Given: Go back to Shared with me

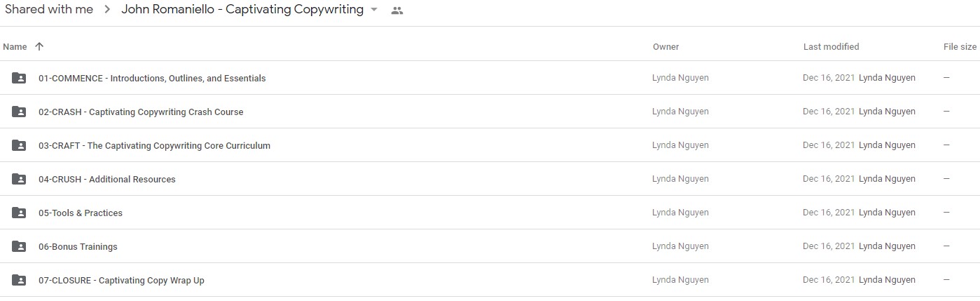Looking at the screenshot, I should [x=49, y=10].
